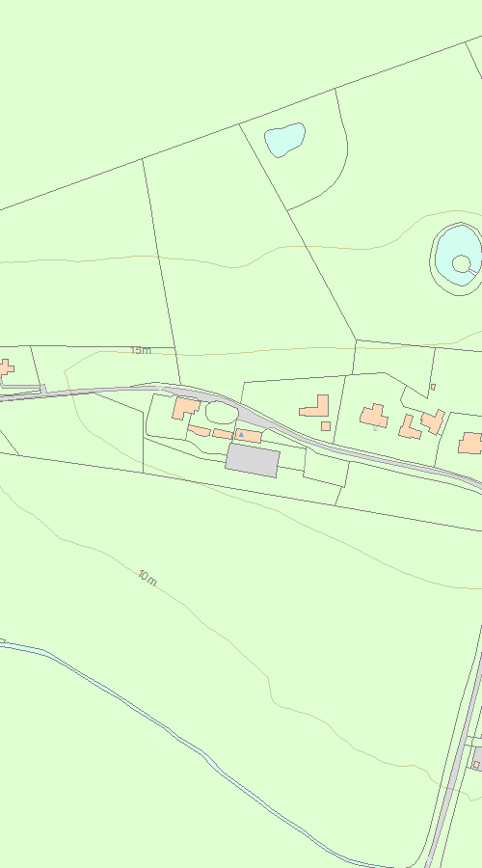Viewport: 482px width, 868px height.
Task: Click the 15m contour label
Action: (141, 350)
